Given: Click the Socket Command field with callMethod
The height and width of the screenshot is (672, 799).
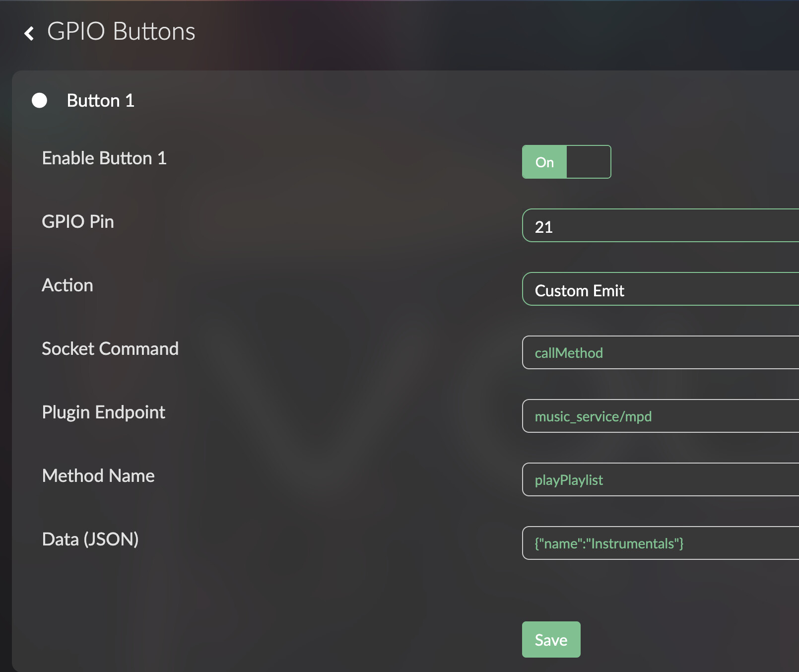Looking at the screenshot, I should coord(660,353).
